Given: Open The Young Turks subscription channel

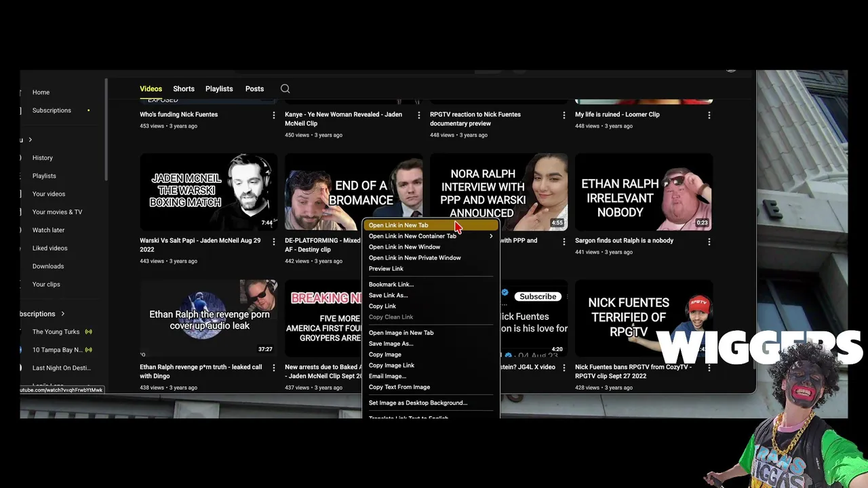Looking at the screenshot, I should 56,332.
